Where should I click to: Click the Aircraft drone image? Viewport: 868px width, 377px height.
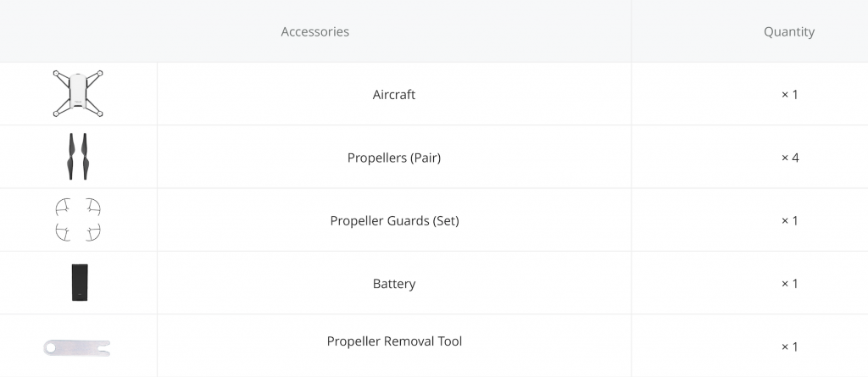(78, 93)
